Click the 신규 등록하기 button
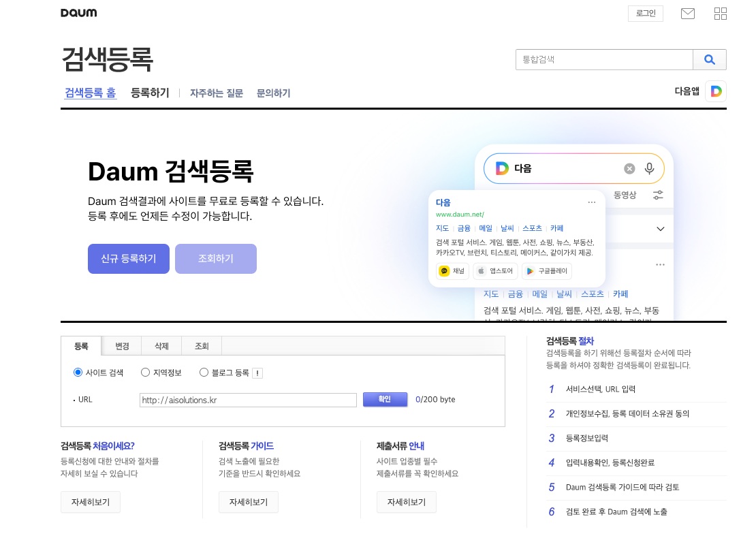Screen dimensions: 756x551 click(x=129, y=259)
